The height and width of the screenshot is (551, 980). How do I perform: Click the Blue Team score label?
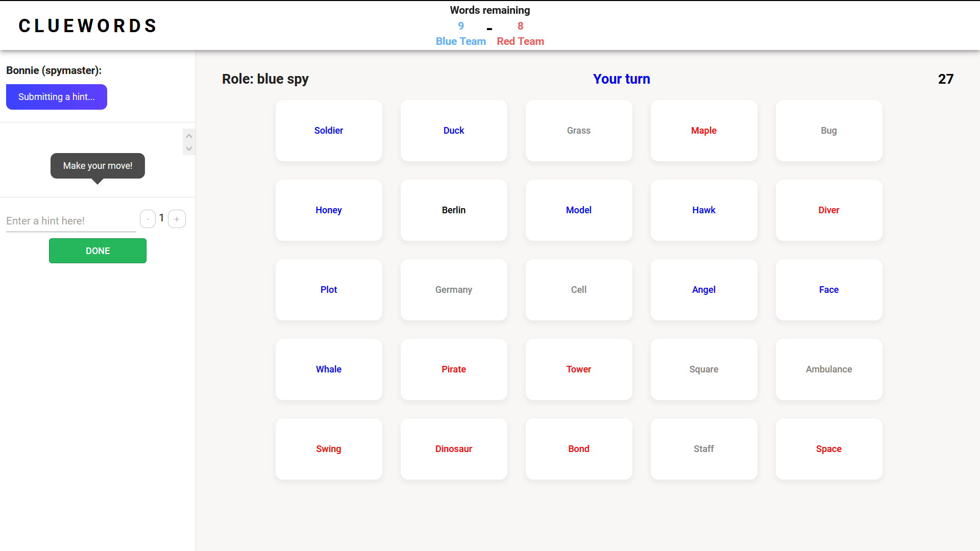(460, 41)
